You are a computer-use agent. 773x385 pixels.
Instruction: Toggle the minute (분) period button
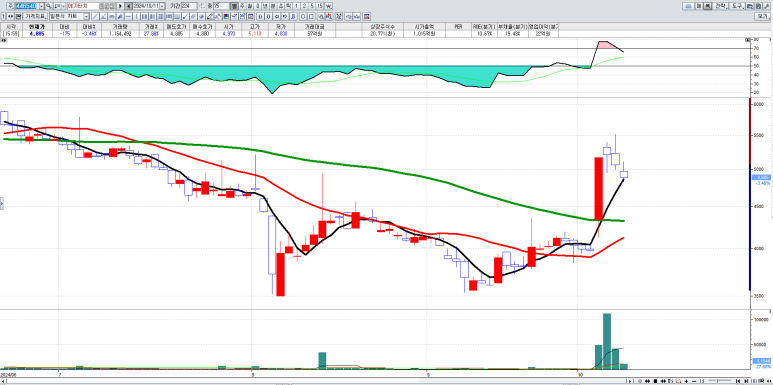[273, 6]
